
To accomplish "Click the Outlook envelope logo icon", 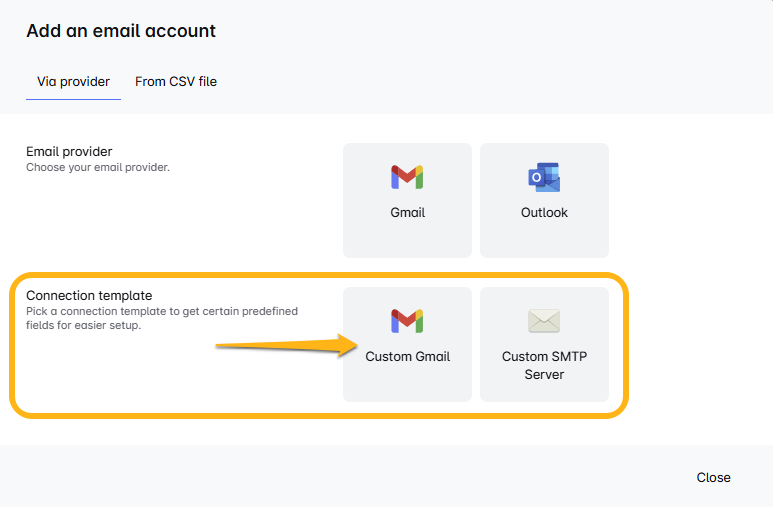I will 544,177.
